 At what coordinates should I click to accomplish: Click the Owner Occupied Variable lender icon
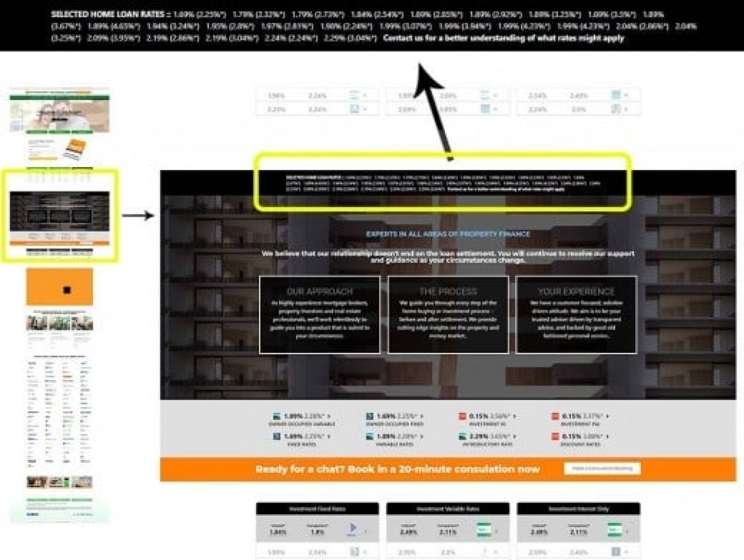(277, 416)
